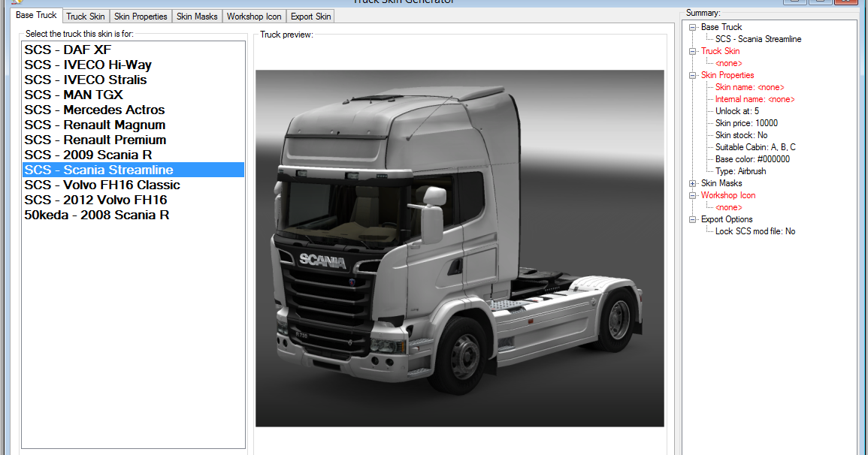The width and height of the screenshot is (868, 455).
Task: Click Base color #000000 summary entry
Action: [x=752, y=159]
